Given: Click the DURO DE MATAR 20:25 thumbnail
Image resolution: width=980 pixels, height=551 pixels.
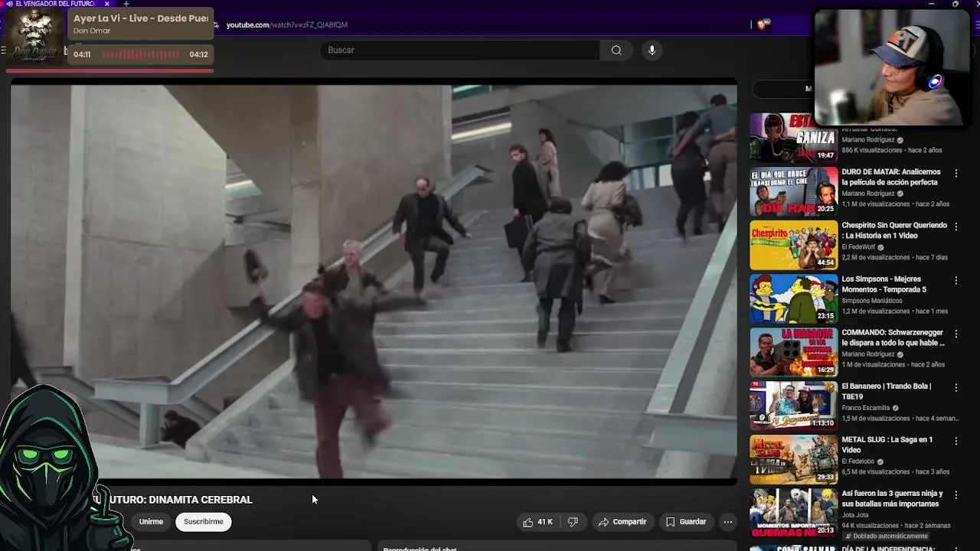Looking at the screenshot, I should 794,192.
